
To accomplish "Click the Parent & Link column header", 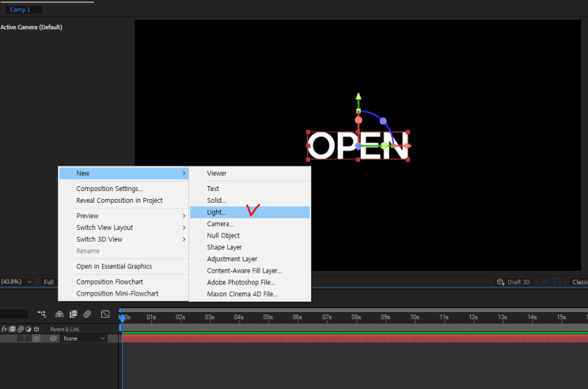I will pyautogui.click(x=65, y=330).
